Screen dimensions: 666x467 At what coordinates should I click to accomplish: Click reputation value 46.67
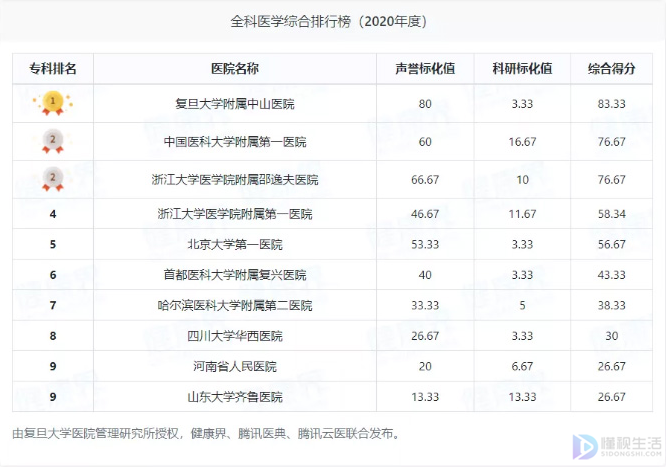point(425,214)
